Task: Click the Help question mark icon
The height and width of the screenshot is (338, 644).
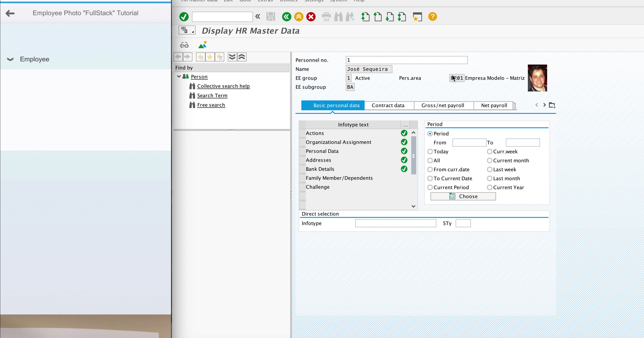Action: click(432, 17)
